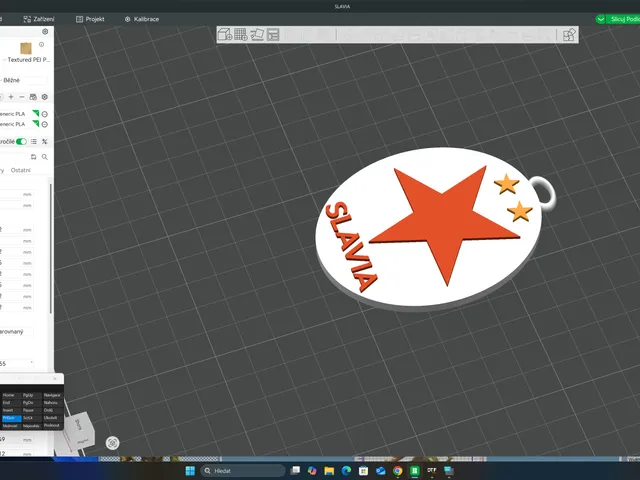
Task: Click the arrange all objects icon
Action: 273,34
